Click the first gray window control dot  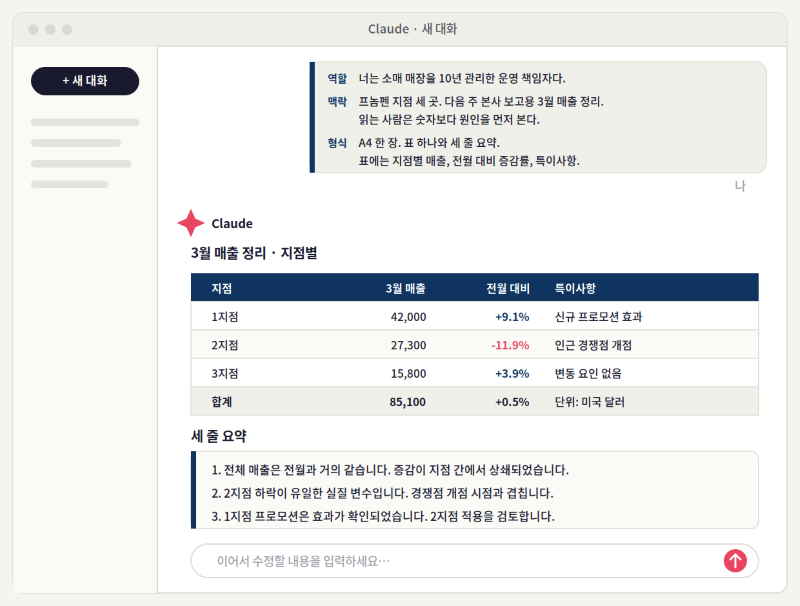click(x=34, y=30)
